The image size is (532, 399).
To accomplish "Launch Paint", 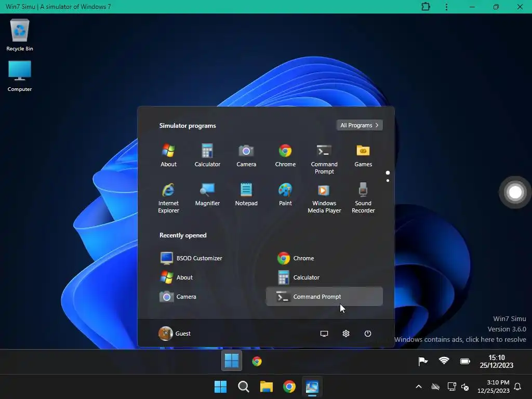I will click(285, 195).
